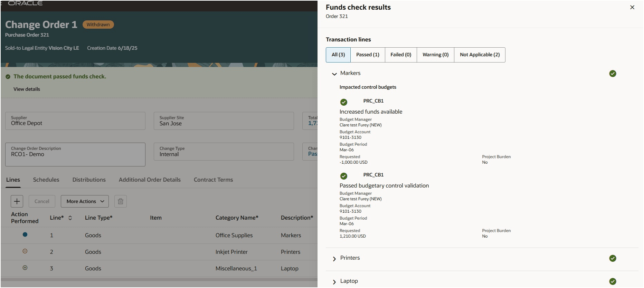
Task: Click the Supplier field showing Office Depot
Action: [x=75, y=121]
